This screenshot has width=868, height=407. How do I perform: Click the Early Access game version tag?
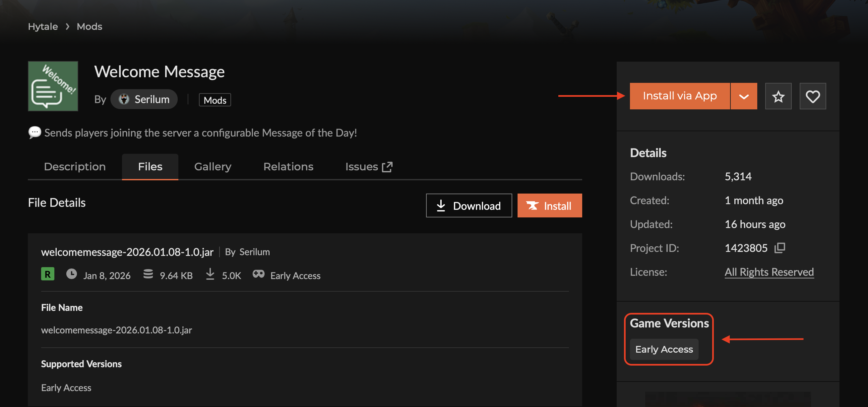pyautogui.click(x=664, y=349)
